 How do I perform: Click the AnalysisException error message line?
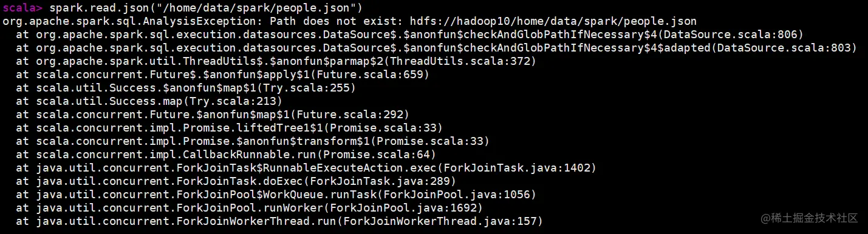[x=350, y=21]
